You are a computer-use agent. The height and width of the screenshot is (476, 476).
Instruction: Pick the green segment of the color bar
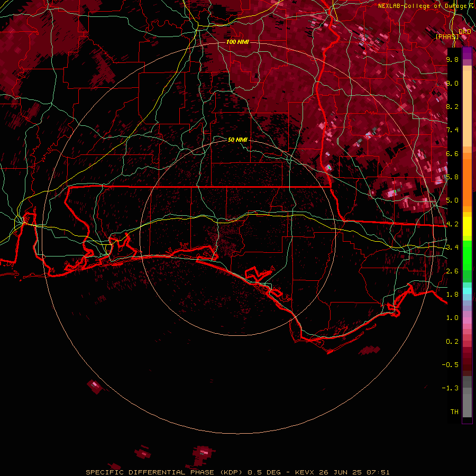(x=467, y=255)
